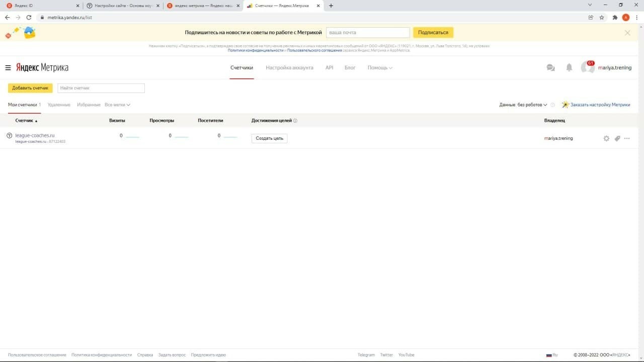Close the newsletter subscription banner
Screen dimensions: 644x362
(627, 33)
